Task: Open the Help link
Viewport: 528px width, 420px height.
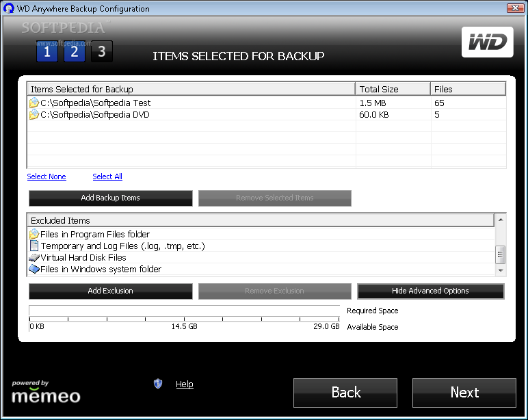Action: pos(185,384)
